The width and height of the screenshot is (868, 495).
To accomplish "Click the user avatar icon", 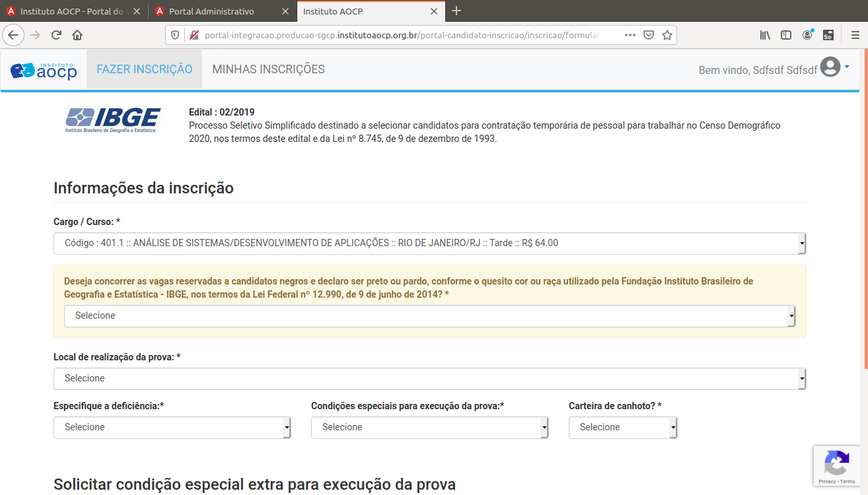I will point(830,67).
